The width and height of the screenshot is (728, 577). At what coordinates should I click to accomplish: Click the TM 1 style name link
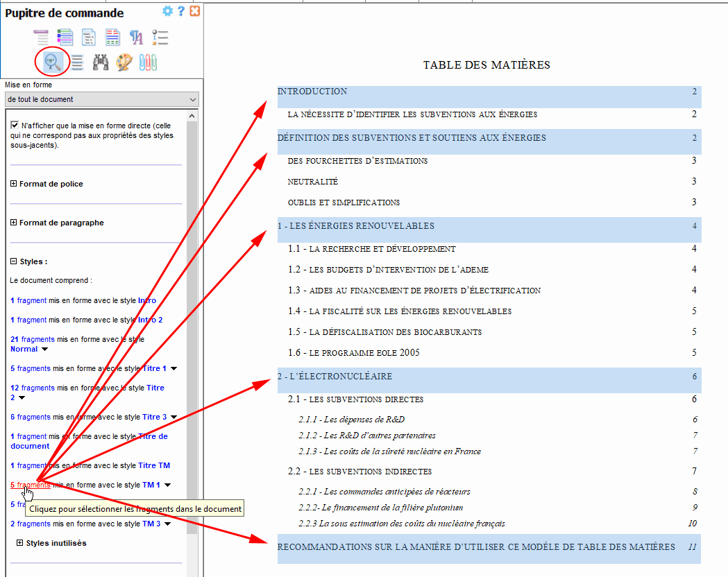point(151,485)
